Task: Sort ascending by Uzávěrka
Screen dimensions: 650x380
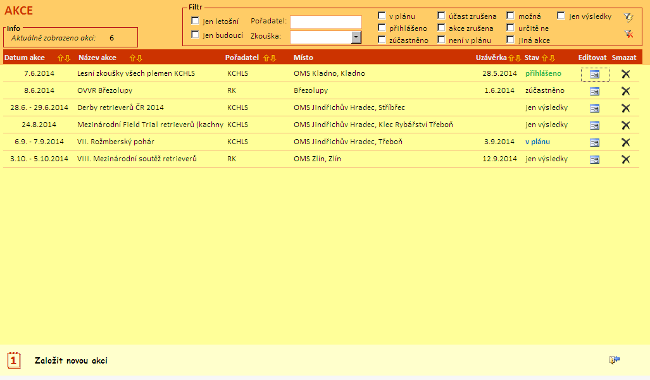Action: [511, 58]
